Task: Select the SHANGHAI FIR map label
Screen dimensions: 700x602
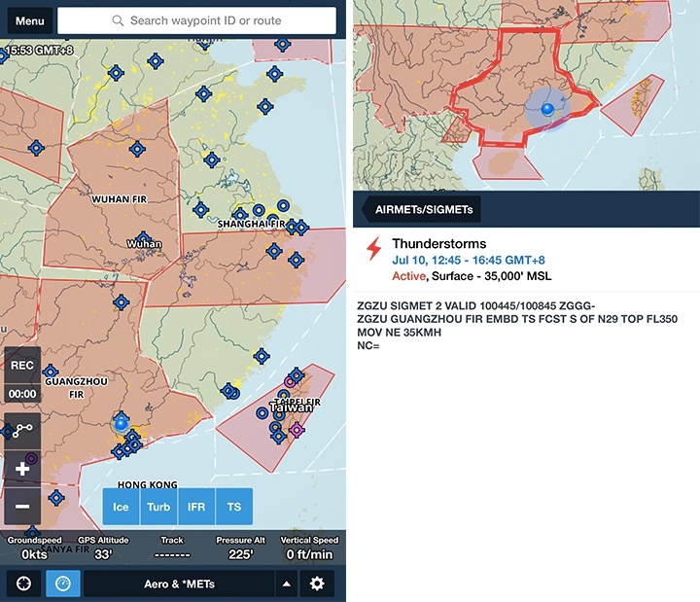Action: [x=251, y=224]
